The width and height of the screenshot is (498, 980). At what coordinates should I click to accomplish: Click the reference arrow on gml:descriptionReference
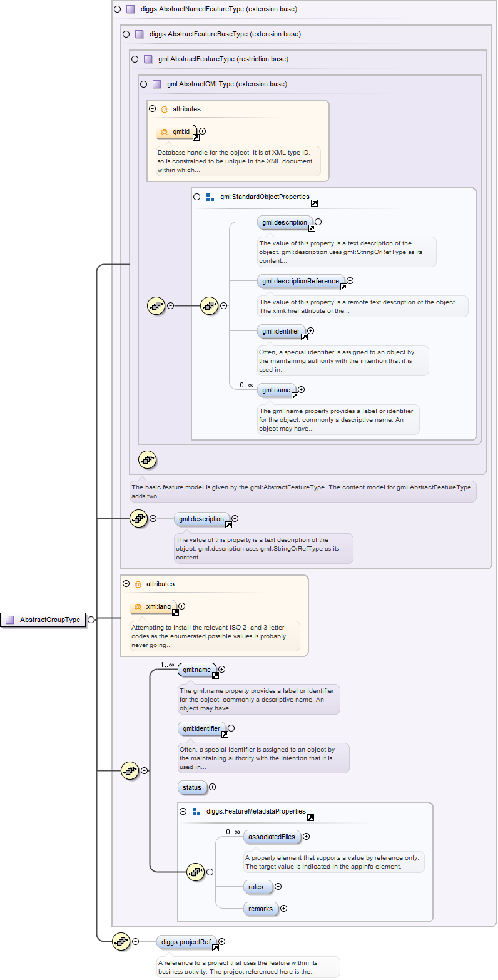pyautogui.click(x=343, y=287)
